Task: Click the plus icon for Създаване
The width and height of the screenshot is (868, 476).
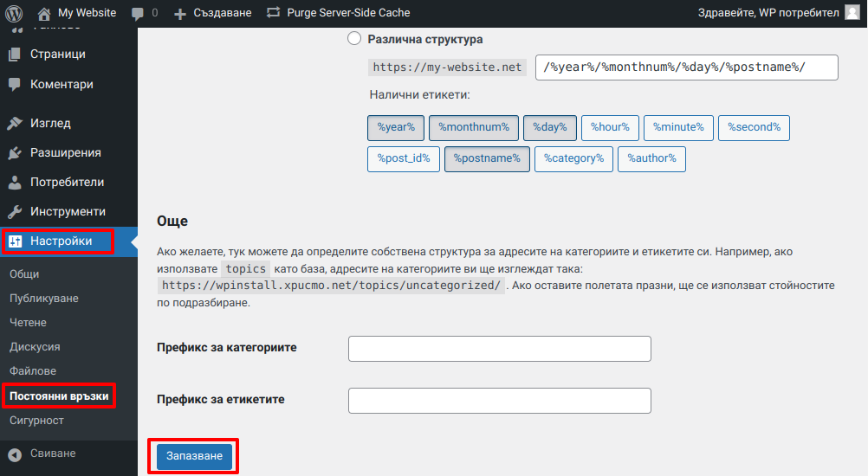Action: (x=180, y=13)
